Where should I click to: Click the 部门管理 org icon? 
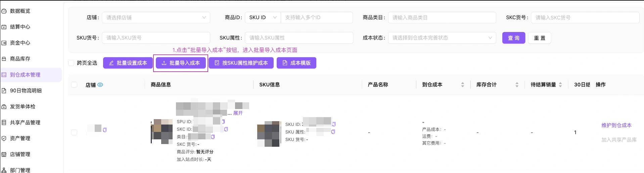click(x=4, y=170)
